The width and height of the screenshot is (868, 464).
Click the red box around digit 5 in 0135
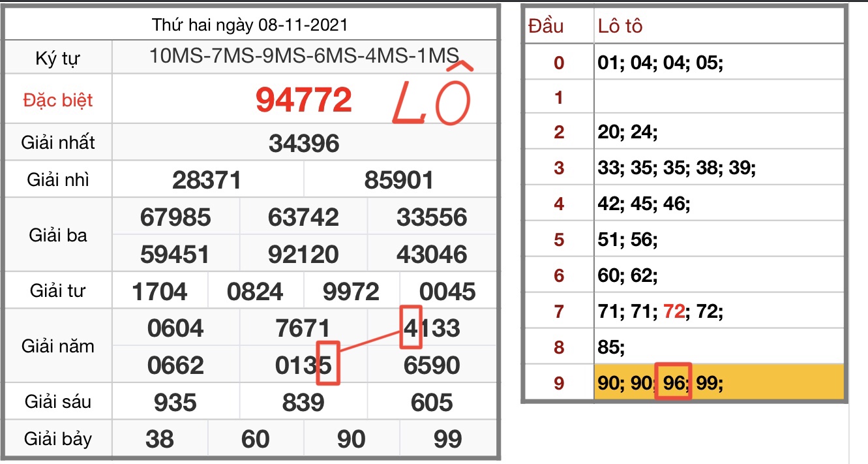point(328,363)
